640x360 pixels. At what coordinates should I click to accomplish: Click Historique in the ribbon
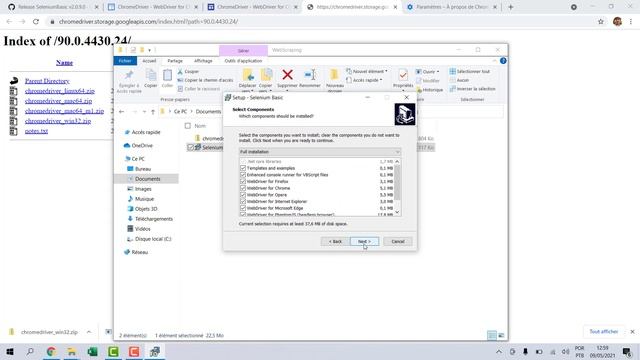(429, 89)
